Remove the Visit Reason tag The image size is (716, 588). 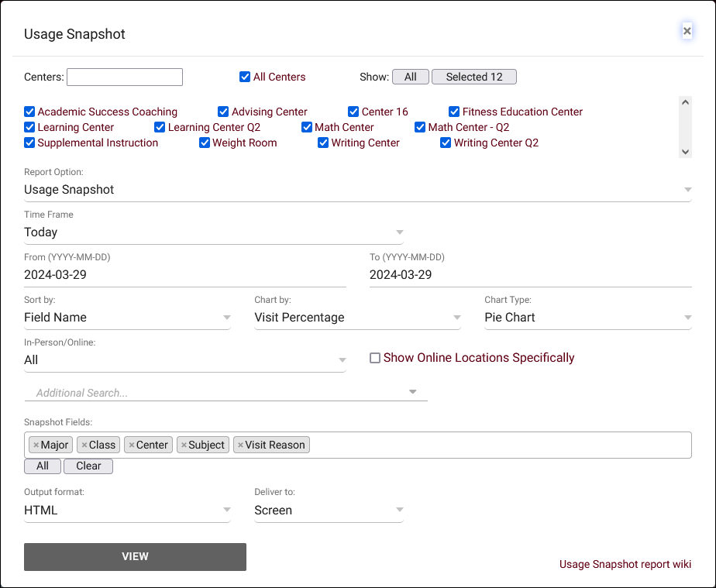(240, 445)
